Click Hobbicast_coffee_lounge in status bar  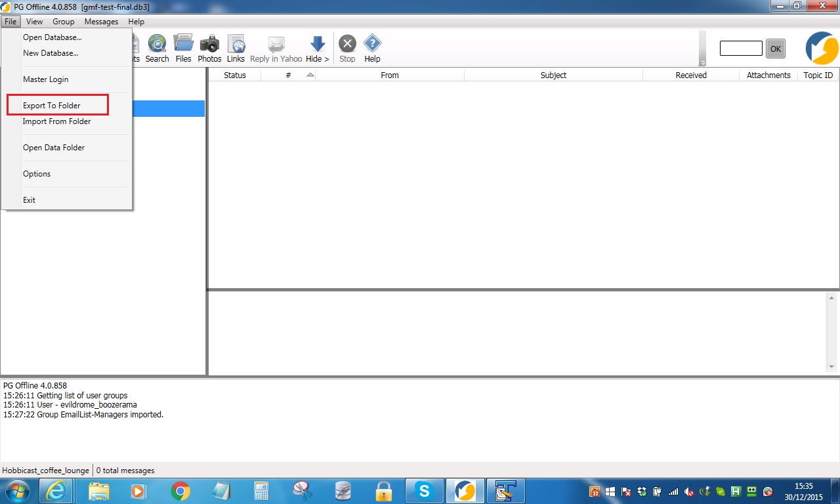(x=46, y=471)
